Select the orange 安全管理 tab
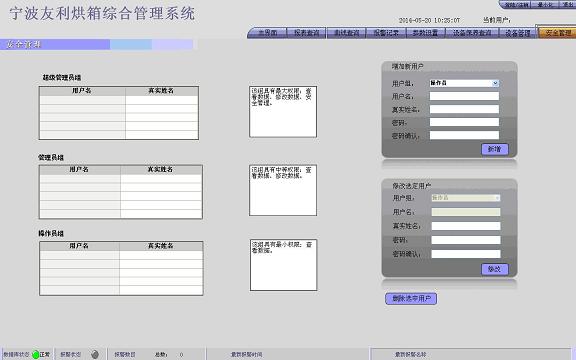576x360 pixels. (x=557, y=33)
